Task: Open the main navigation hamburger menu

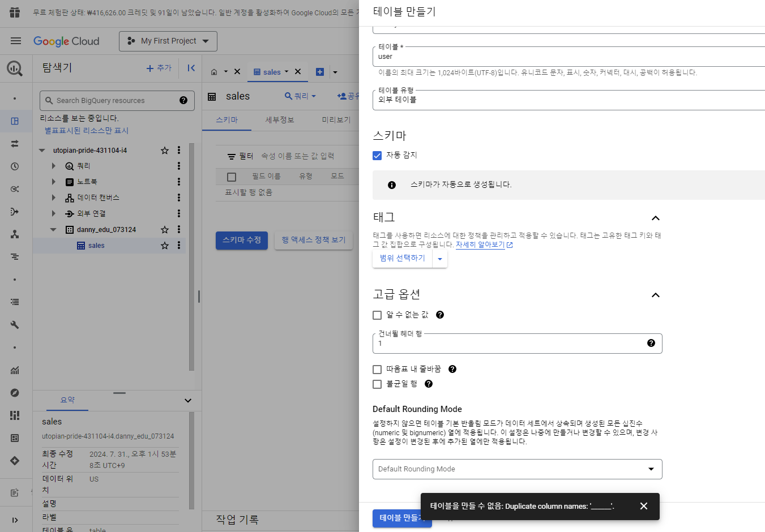Action: 16,41
